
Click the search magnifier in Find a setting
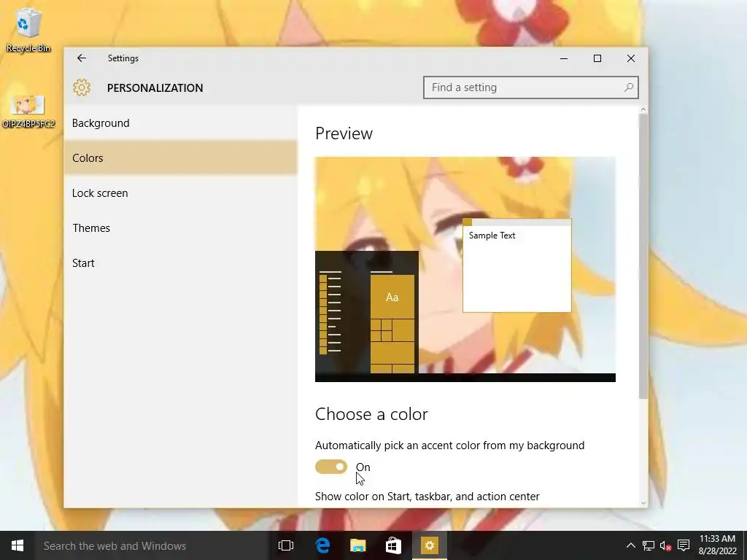click(628, 87)
